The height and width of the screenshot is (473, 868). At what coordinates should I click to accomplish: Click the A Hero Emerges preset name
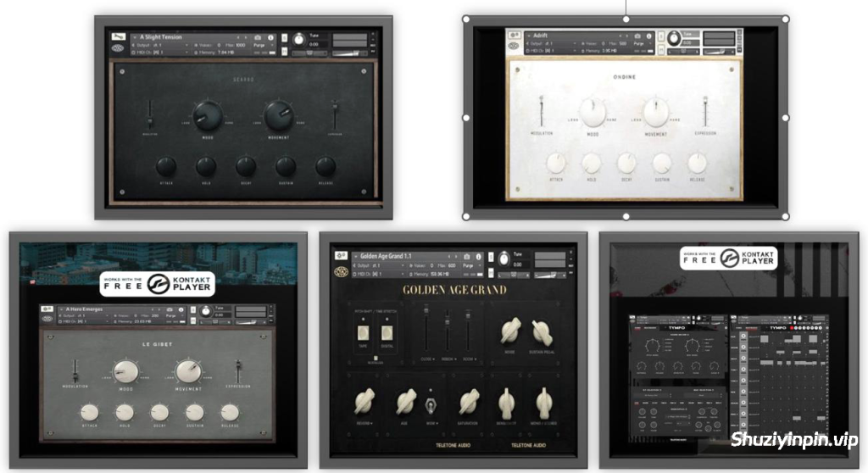tap(91, 309)
